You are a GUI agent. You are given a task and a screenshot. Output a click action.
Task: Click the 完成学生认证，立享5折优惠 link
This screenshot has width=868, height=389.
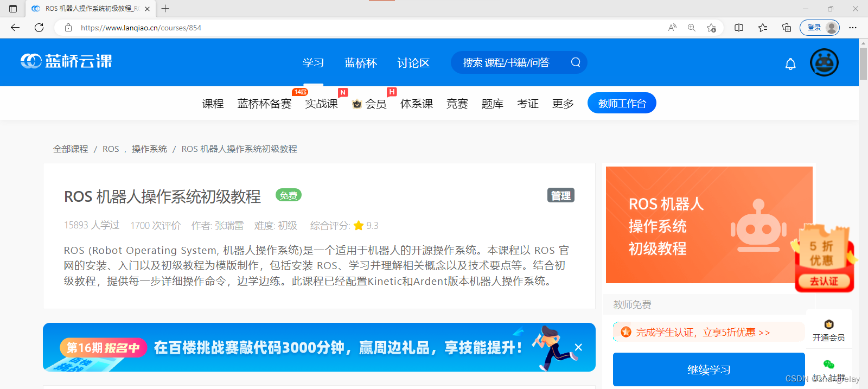703,332
